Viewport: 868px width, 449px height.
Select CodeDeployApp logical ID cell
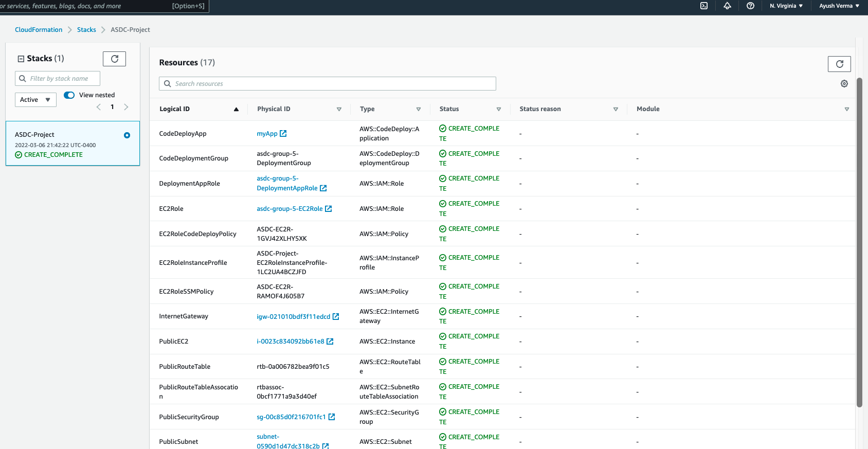click(x=183, y=134)
